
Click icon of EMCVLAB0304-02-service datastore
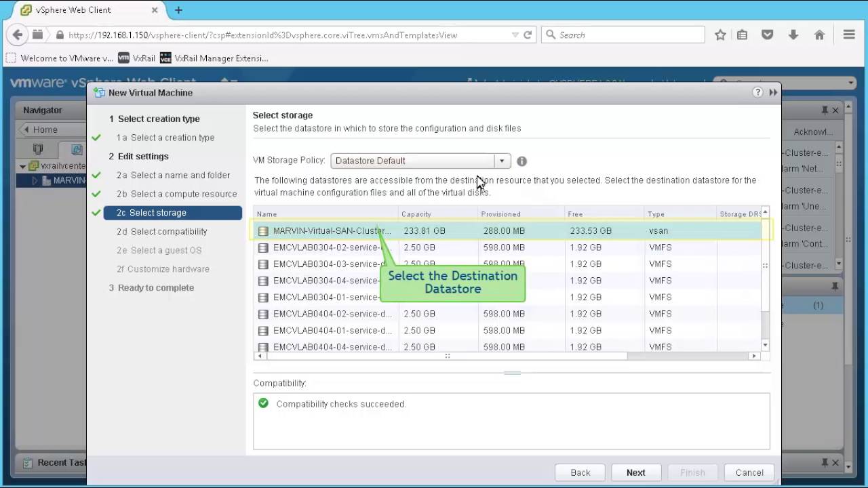262,247
